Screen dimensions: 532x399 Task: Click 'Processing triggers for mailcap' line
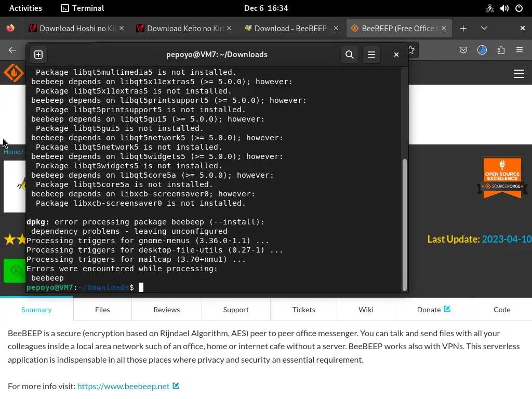(x=136, y=259)
